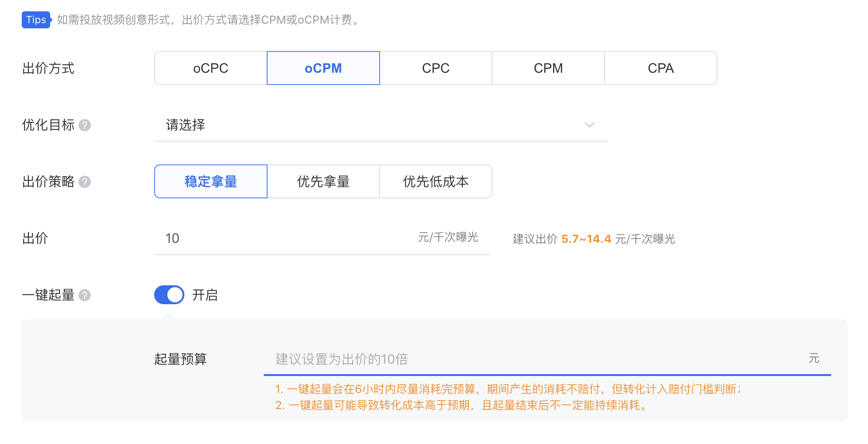Switch to the oCPC bidding tab
The image size is (868, 444).
(x=210, y=68)
